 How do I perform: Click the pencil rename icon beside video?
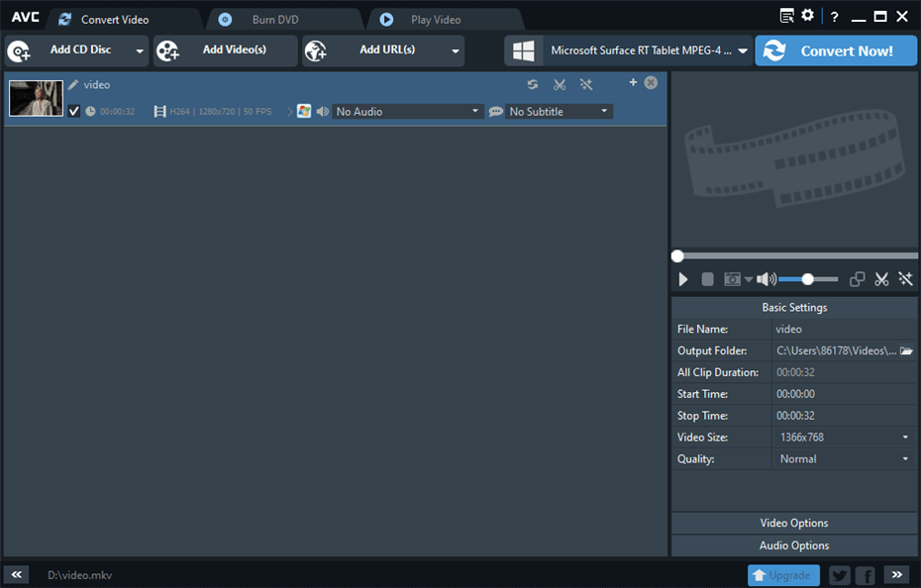(x=73, y=84)
